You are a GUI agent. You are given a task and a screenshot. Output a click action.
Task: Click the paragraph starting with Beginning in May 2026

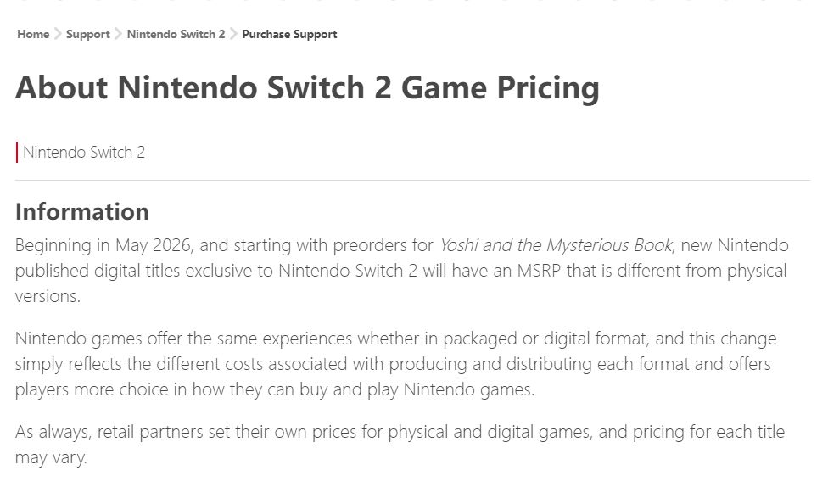coord(400,271)
